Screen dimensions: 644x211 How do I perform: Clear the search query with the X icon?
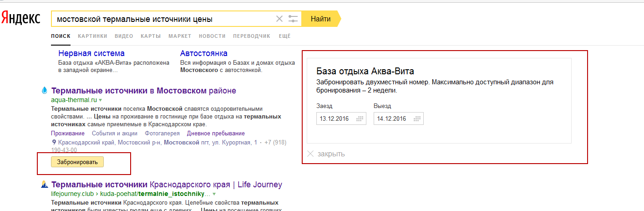coord(279,19)
